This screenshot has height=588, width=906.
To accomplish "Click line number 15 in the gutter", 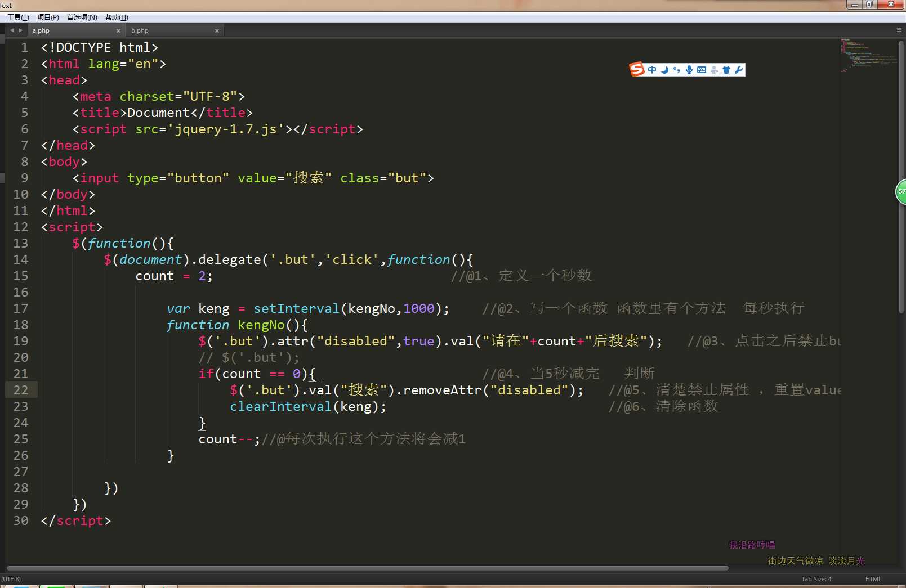I will (21, 276).
